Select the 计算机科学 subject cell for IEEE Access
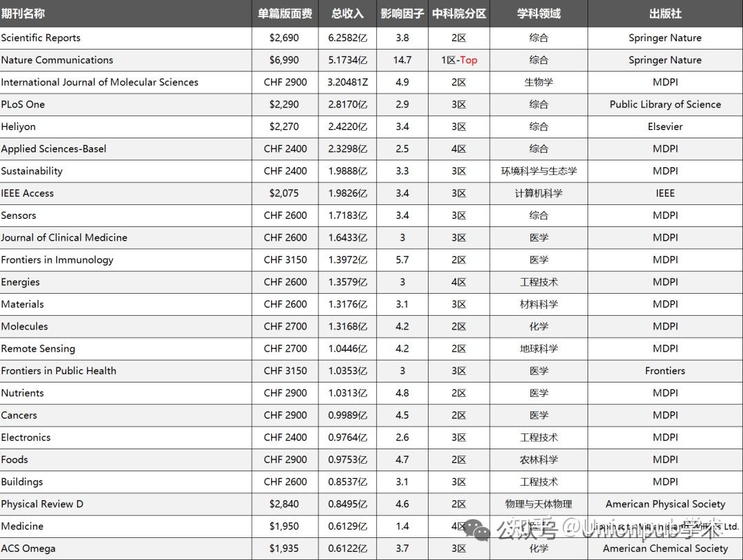Image resolution: width=743 pixels, height=560 pixels. click(x=538, y=193)
